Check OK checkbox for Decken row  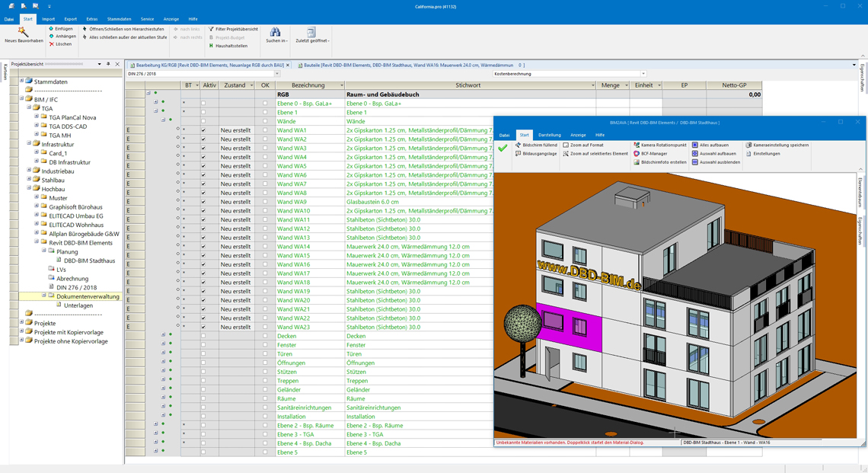coord(265,336)
